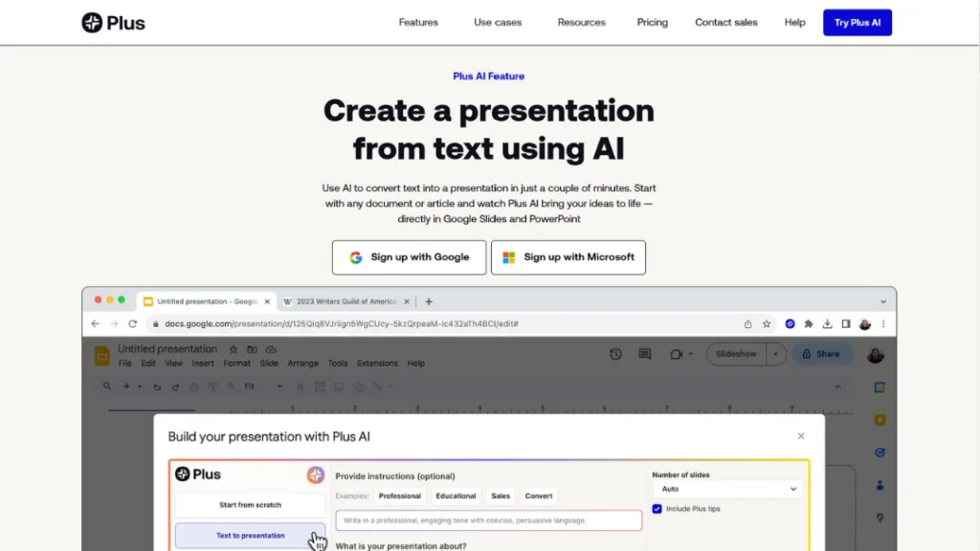This screenshot has height=551, width=980.
Task: Click Slides Share button
Action: click(x=821, y=354)
